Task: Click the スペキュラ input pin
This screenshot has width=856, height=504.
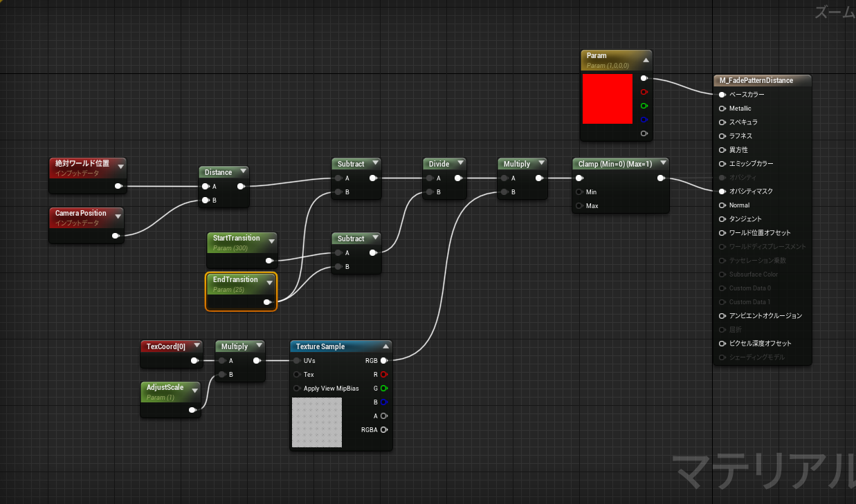Action: coord(722,122)
